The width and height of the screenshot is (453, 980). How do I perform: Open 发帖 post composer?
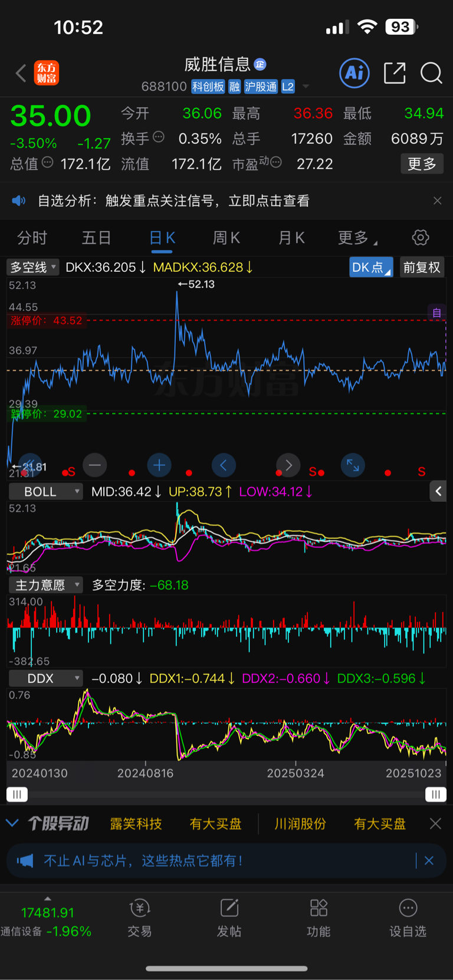[229, 919]
